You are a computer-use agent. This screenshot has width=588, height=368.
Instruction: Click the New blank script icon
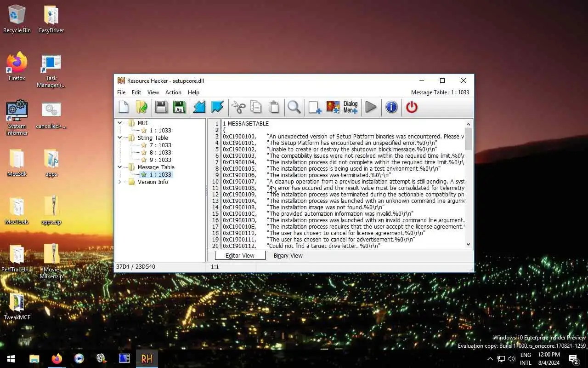[x=124, y=107]
